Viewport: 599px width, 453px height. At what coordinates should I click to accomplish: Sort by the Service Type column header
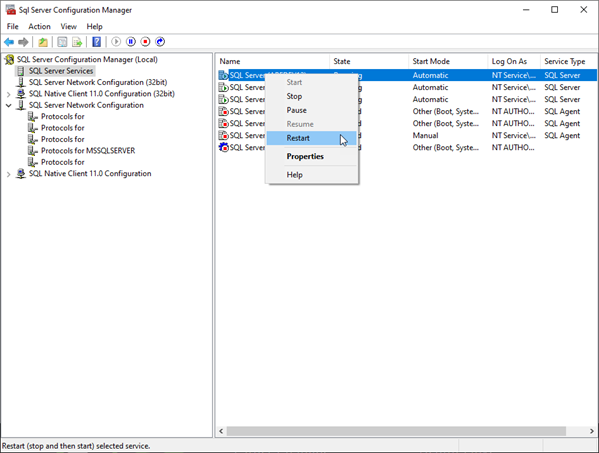click(x=568, y=61)
